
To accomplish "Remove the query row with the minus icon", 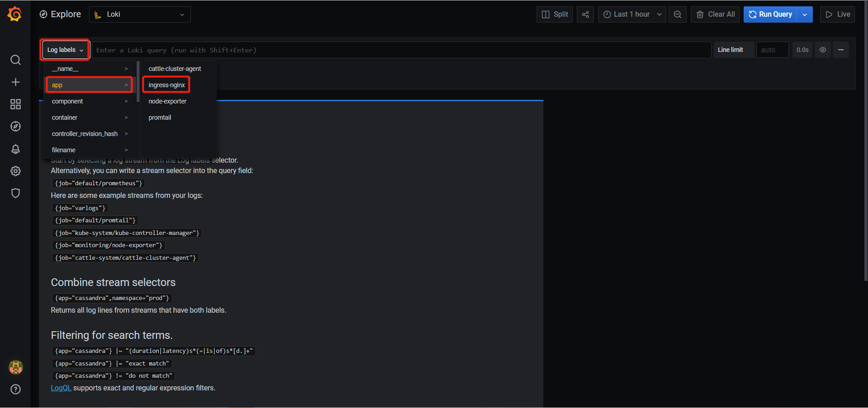I will (841, 50).
